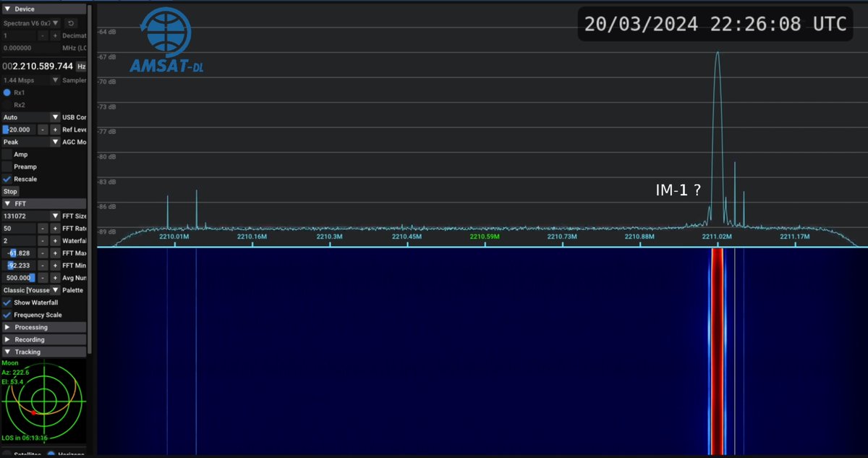Open the USB Compression Auto dropdown

pyautogui.click(x=31, y=117)
